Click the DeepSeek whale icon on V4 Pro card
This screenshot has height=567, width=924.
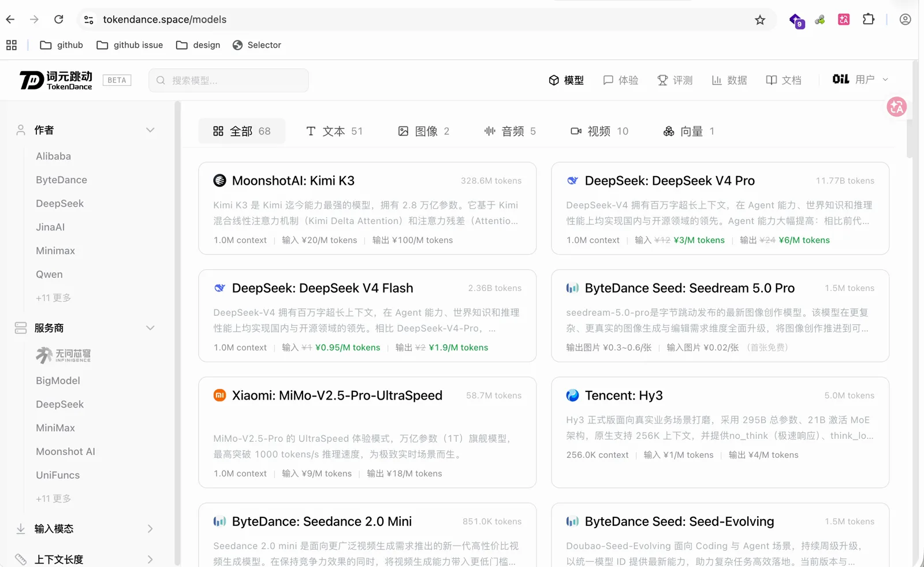572,181
